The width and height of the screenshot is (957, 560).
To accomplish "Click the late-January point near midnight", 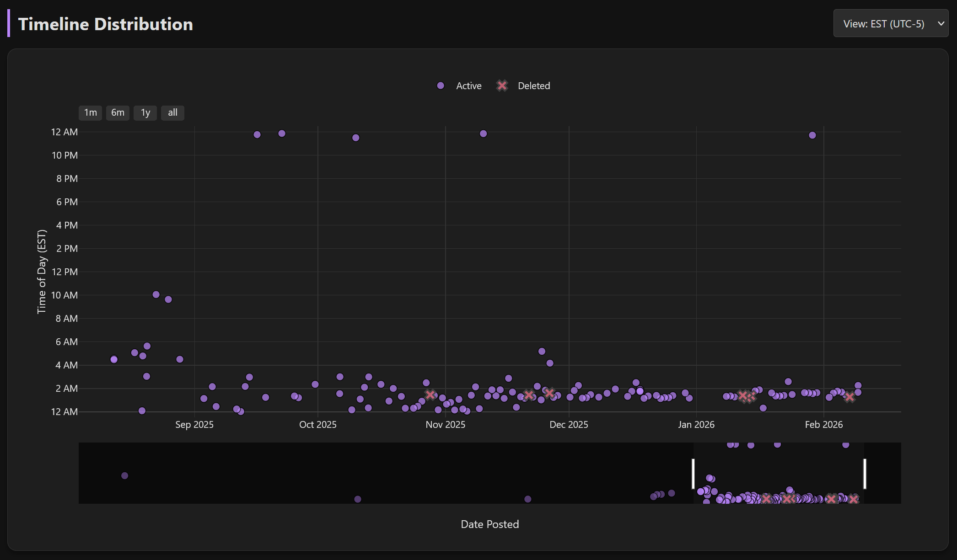I will (812, 135).
